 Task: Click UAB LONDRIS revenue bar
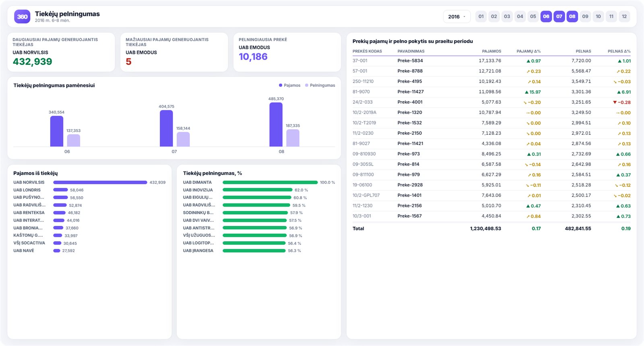tap(60, 190)
